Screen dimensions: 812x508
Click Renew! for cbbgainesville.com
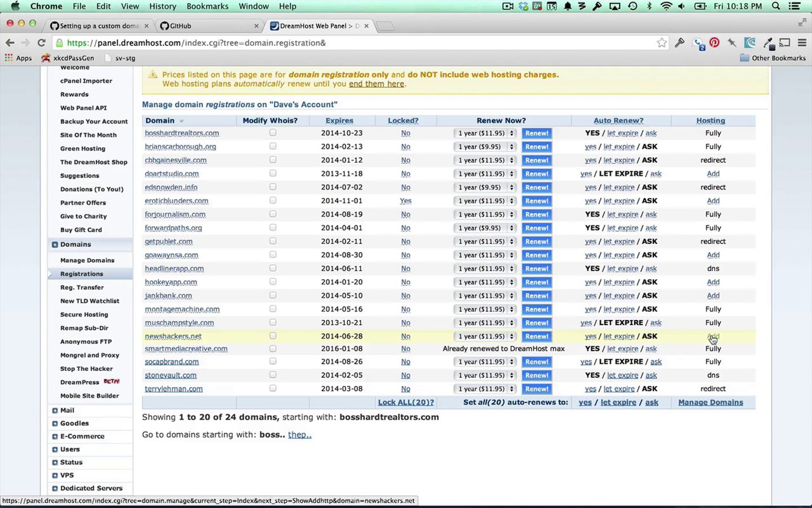click(537, 160)
